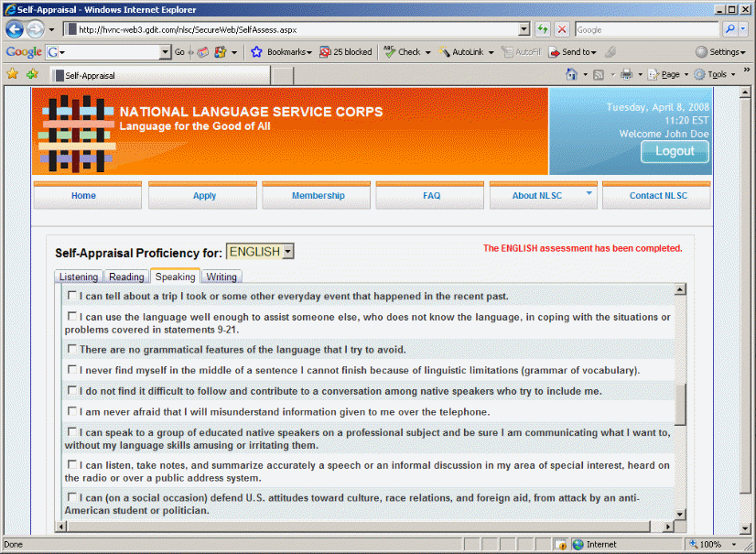Viewport: 756px width, 554px height.
Task: Click the search magnifier icon
Action: click(730, 29)
